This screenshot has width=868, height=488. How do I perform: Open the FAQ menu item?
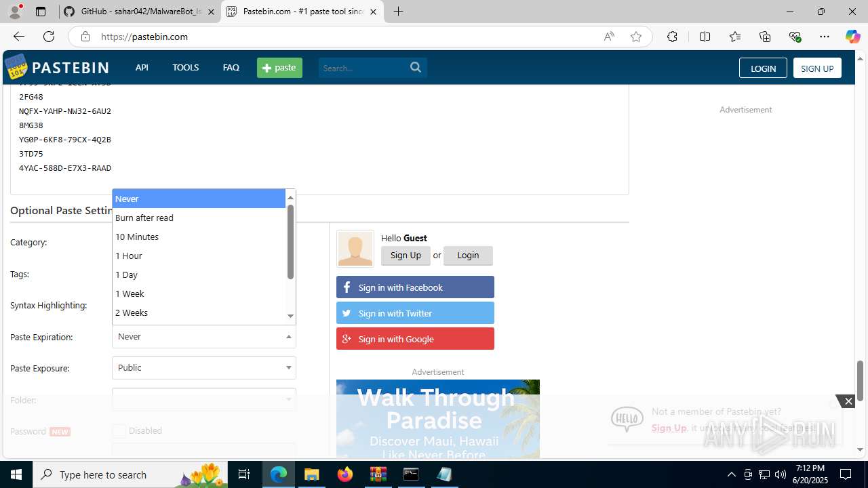coord(231,67)
